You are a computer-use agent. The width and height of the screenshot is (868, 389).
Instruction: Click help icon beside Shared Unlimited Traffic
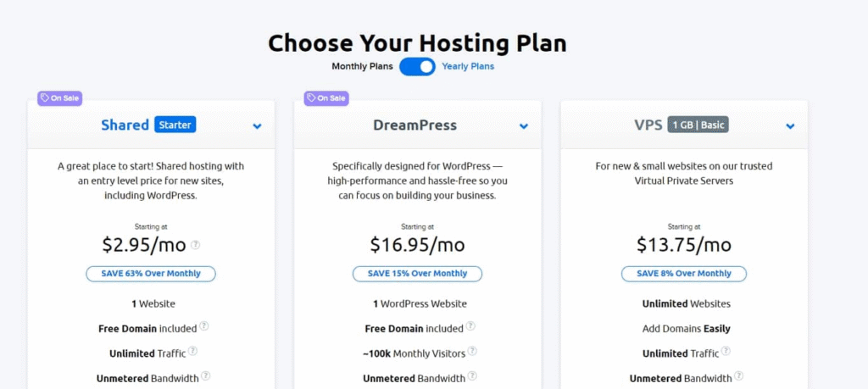193,352
